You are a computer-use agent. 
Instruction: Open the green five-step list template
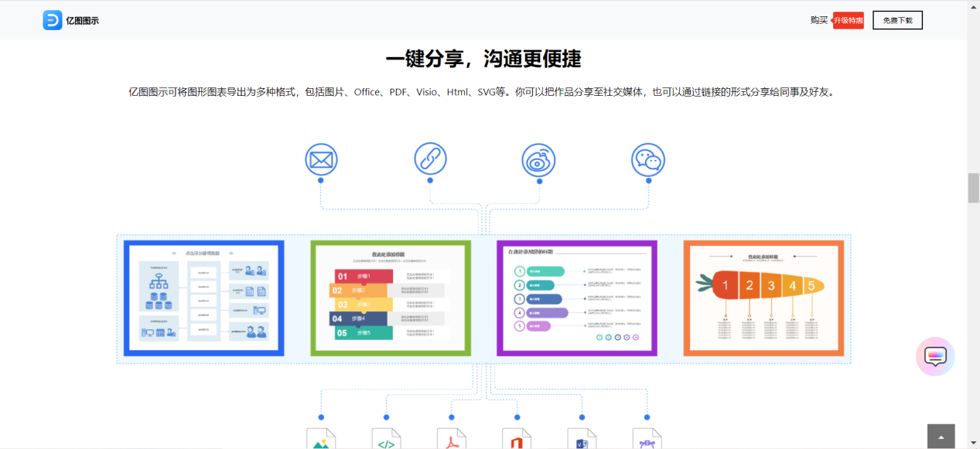pos(390,298)
